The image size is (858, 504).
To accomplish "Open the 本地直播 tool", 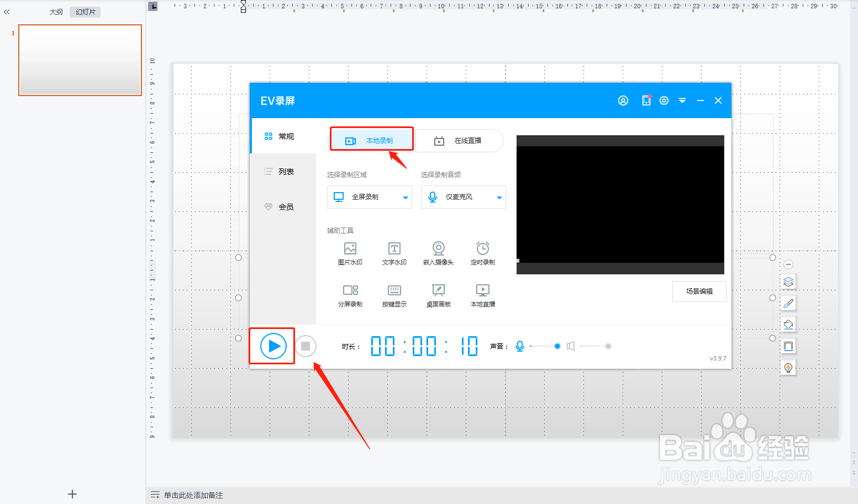I will pyautogui.click(x=483, y=296).
